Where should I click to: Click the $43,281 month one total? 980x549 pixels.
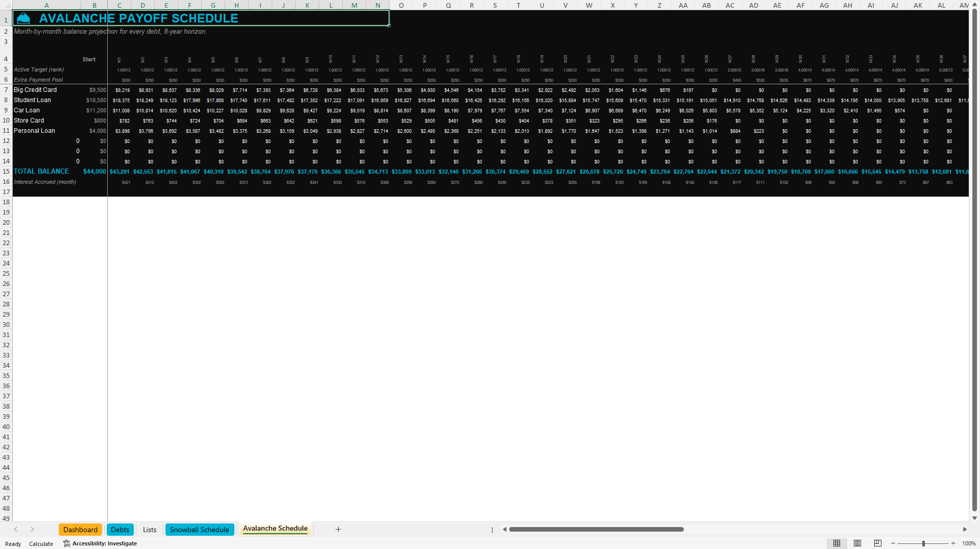[x=119, y=172]
